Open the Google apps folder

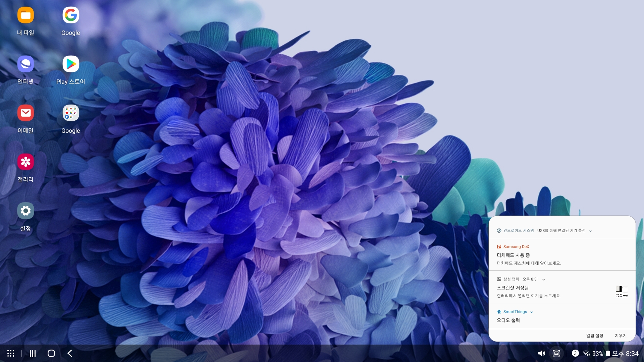point(71,113)
